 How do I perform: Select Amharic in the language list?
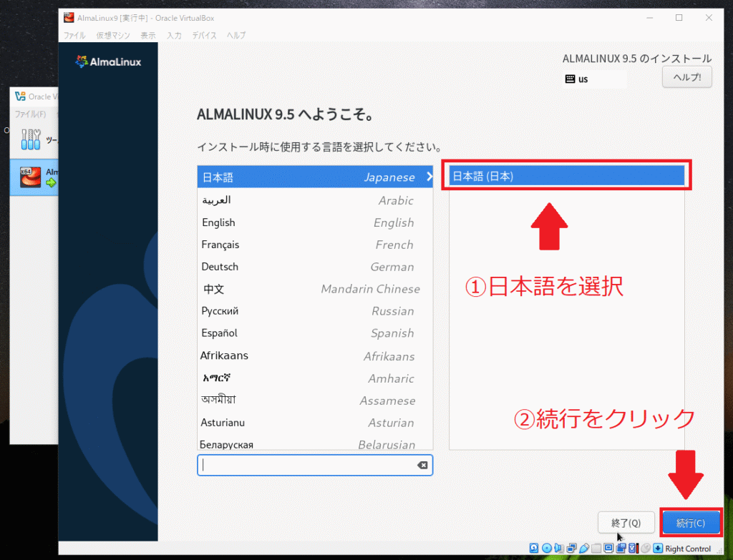click(x=315, y=378)
